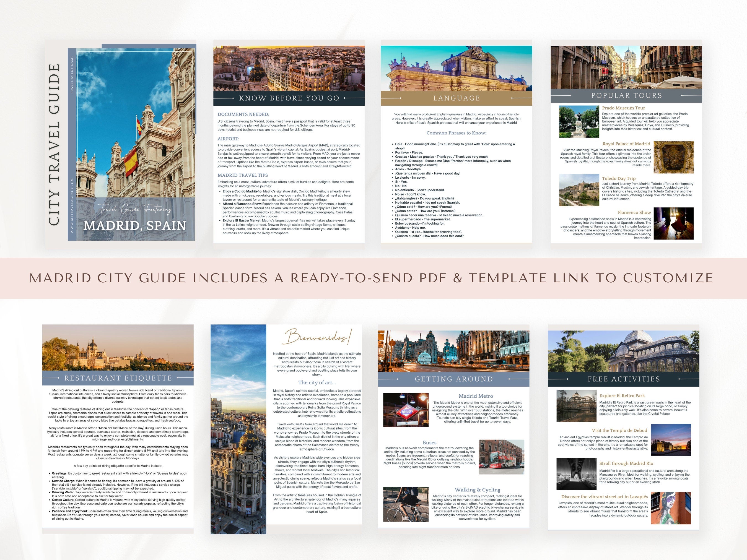The width and height of the screenshot is (747, 560).
Task: Click the Flamenco Show image
Action: 673,223
